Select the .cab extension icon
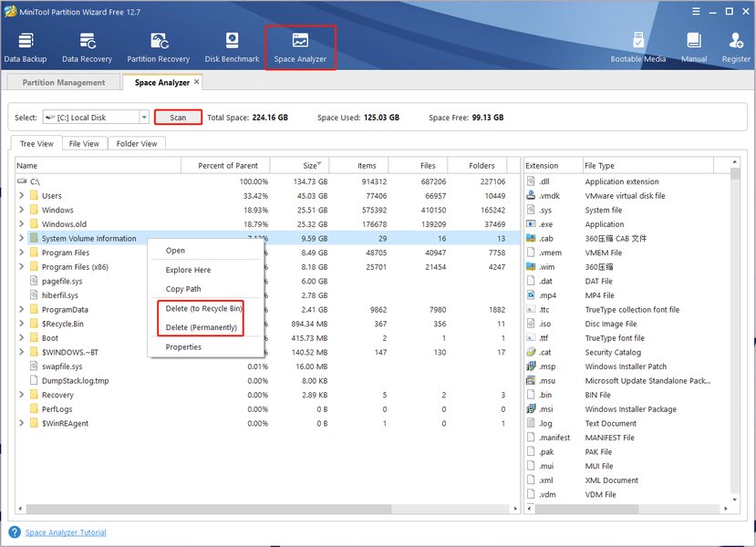Viewport: 756px width, 547px height. tap(531, 238)
